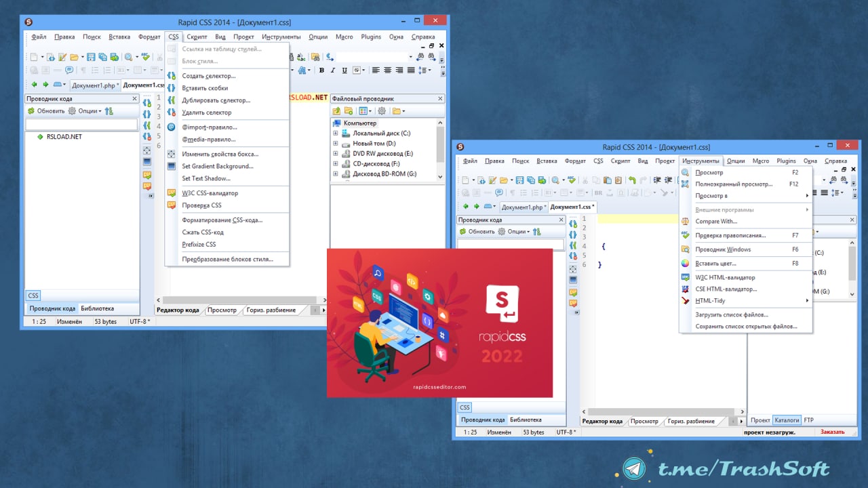The height and width of the screenshot is (488, 868).
Task: Switch to 'Просмотр' tab in left window
Action: (x=222, y=310)
